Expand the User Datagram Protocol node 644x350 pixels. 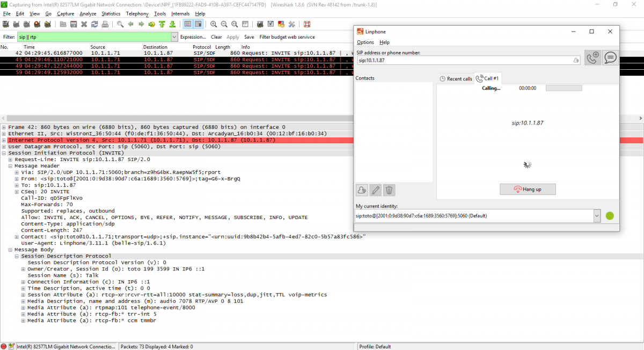[4, 147]
